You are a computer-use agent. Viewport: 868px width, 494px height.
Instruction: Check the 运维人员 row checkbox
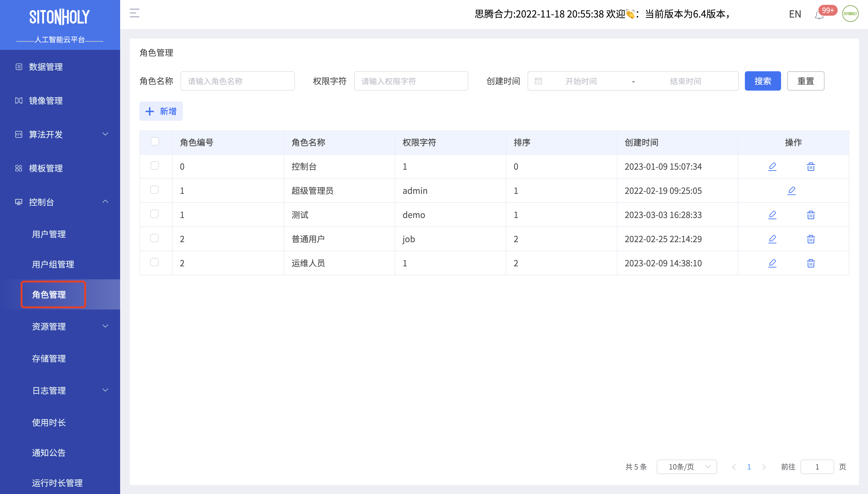(155, 262)
